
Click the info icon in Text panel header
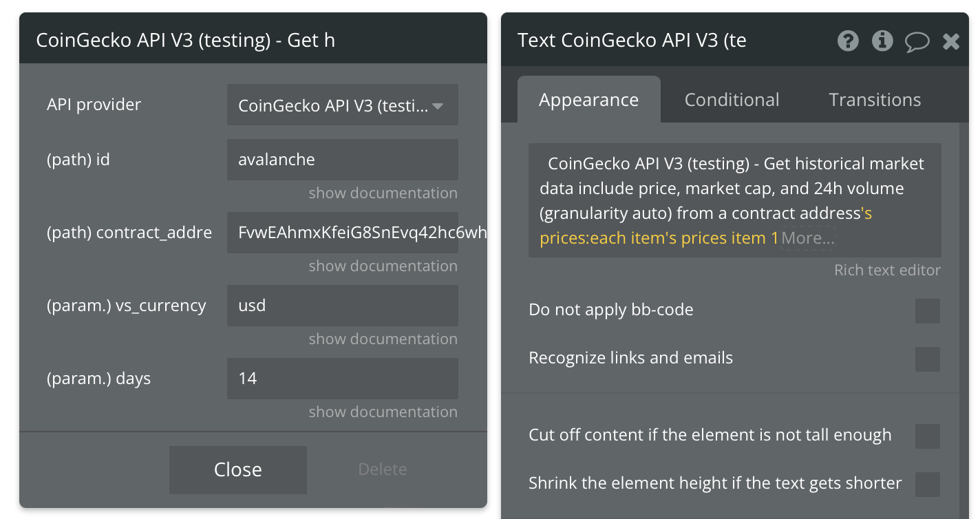(882, 41)
